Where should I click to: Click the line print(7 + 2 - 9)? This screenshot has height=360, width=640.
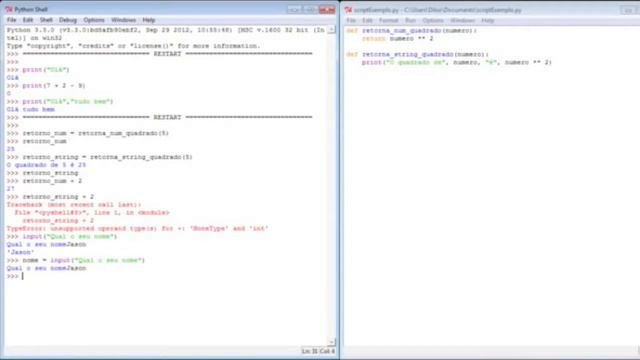[x=46, y=86]
